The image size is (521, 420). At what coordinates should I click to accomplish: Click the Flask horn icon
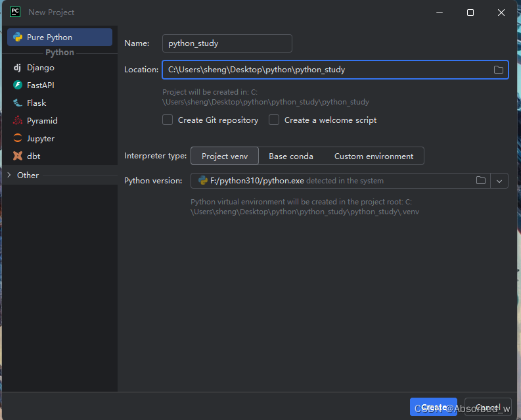tap(18, 103)
